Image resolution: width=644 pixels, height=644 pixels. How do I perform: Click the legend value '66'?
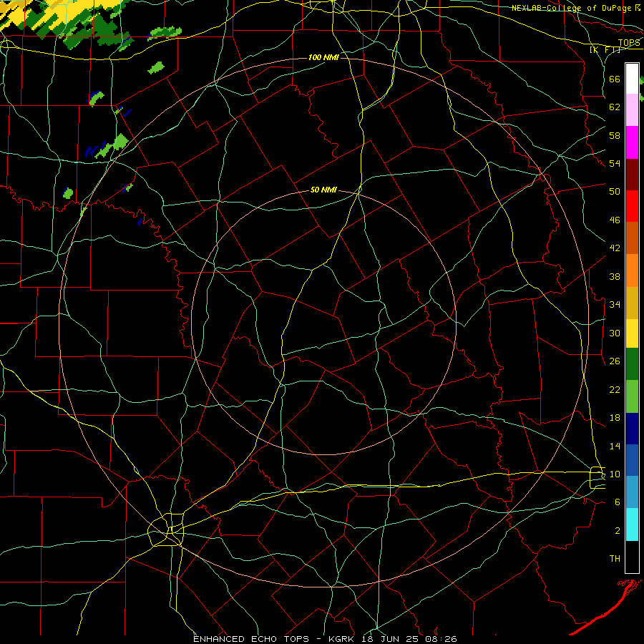615,79
